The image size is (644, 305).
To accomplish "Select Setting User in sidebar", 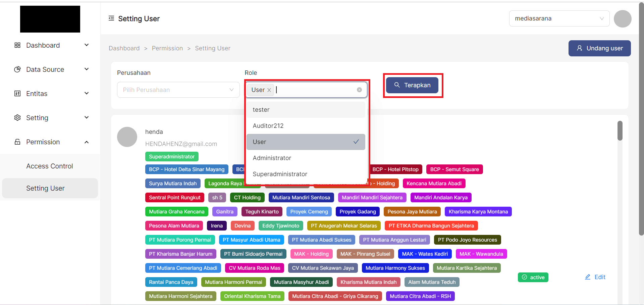I will tap(46, 188).
